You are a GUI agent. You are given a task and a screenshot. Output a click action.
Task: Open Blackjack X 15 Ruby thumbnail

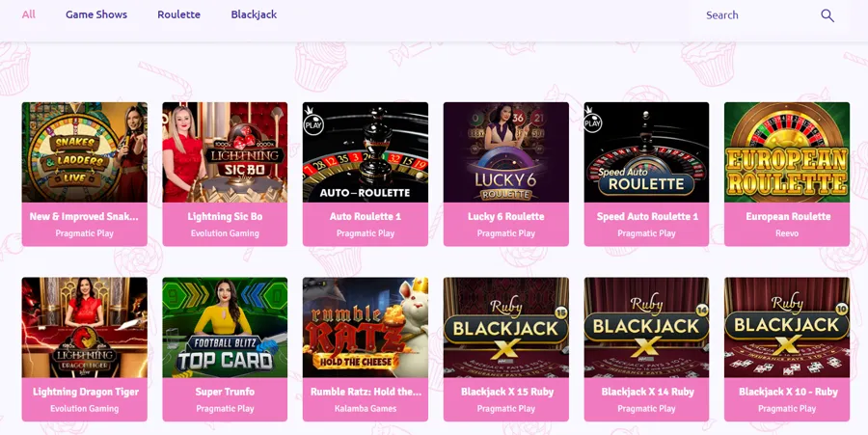(506, 328)
